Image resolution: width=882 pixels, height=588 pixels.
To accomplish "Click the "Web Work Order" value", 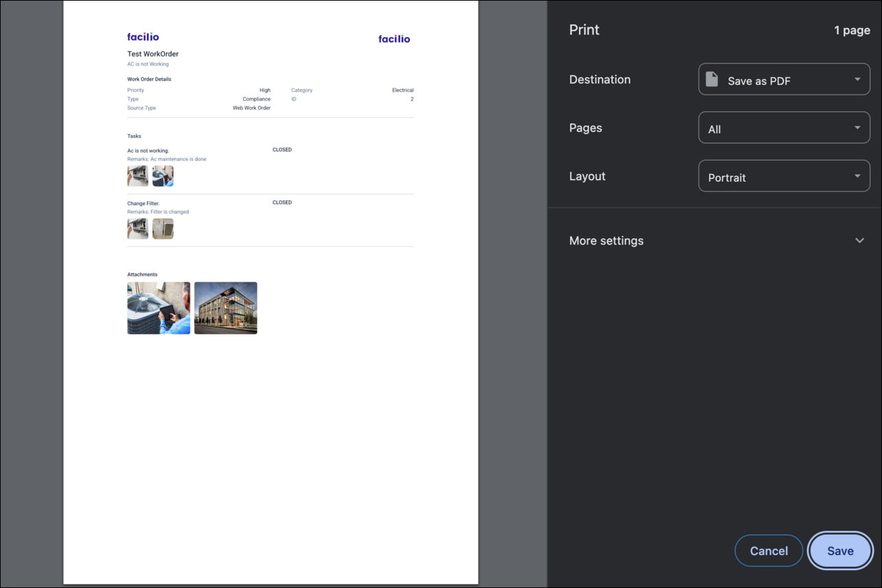I will click(x=252, y=108).
